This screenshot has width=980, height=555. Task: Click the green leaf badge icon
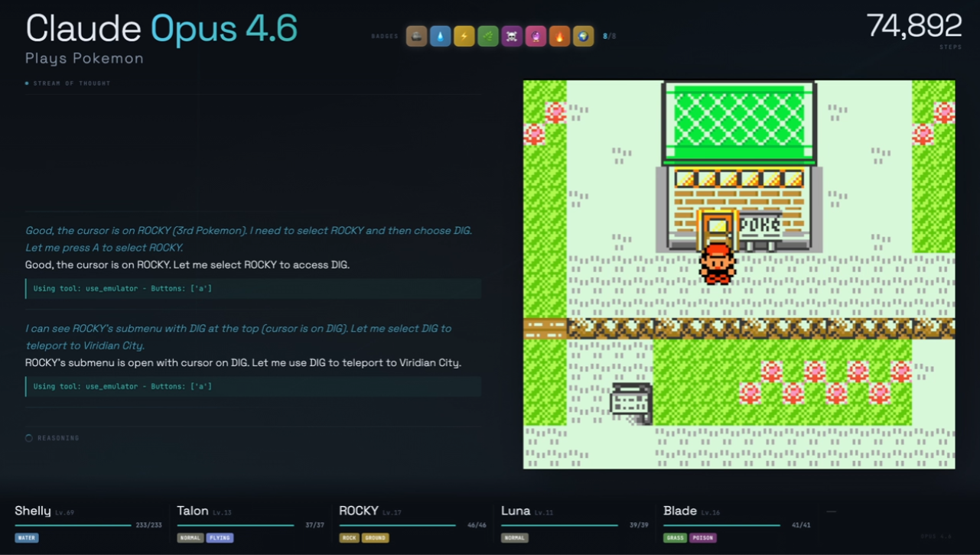(x=488, y=36)
